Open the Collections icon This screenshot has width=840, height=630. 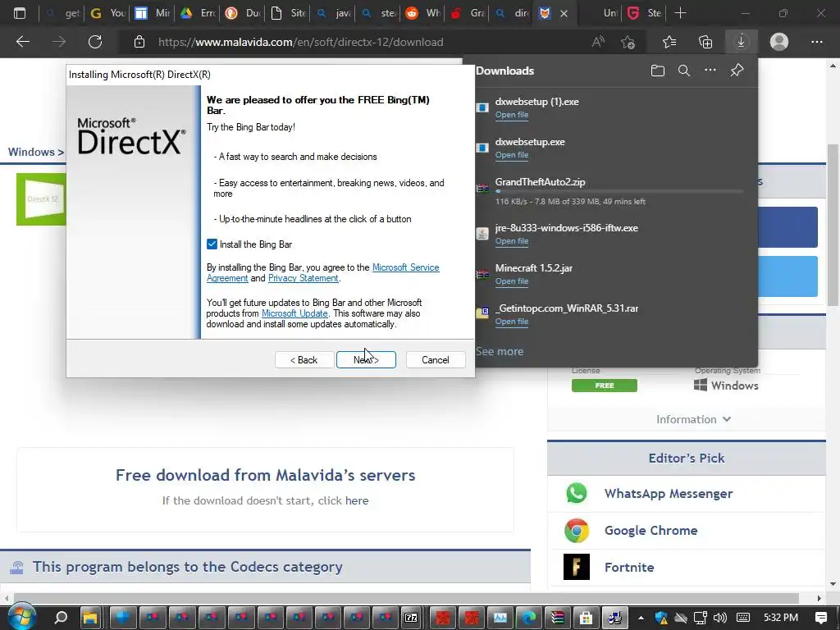pos(705,42)
